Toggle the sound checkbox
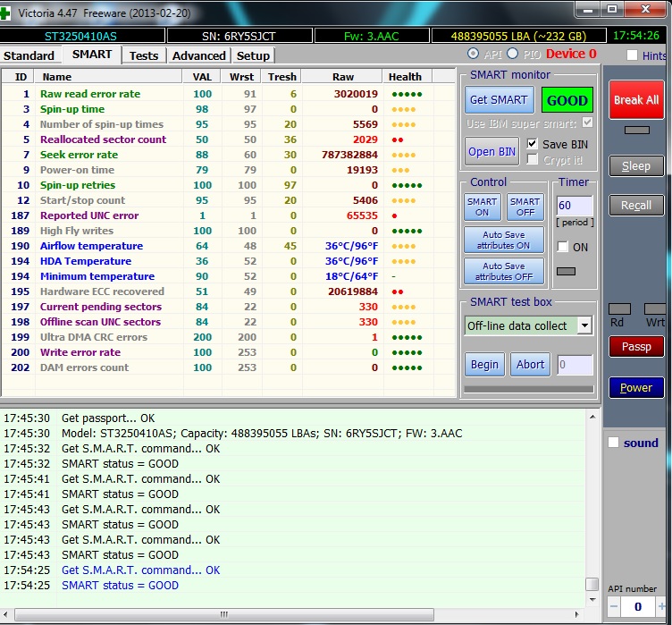Screen dimensions: 672x625 tap(613, 443)
